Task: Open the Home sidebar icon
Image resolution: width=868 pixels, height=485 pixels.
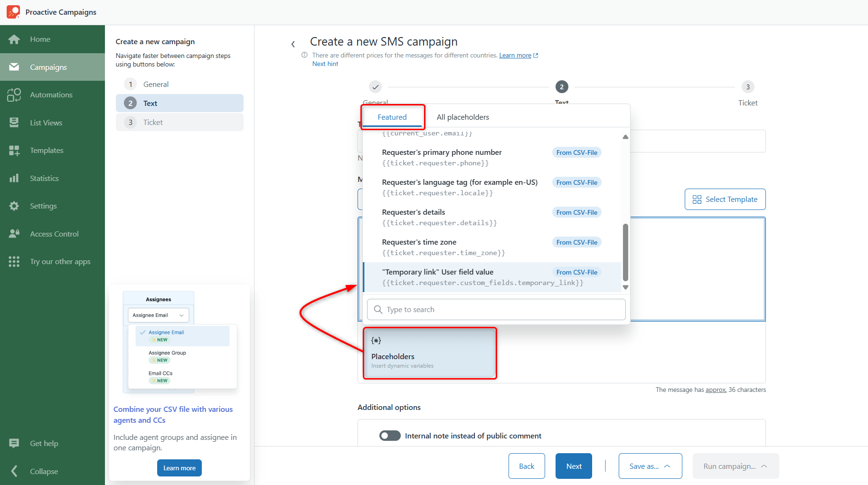Action: (14, 39)
